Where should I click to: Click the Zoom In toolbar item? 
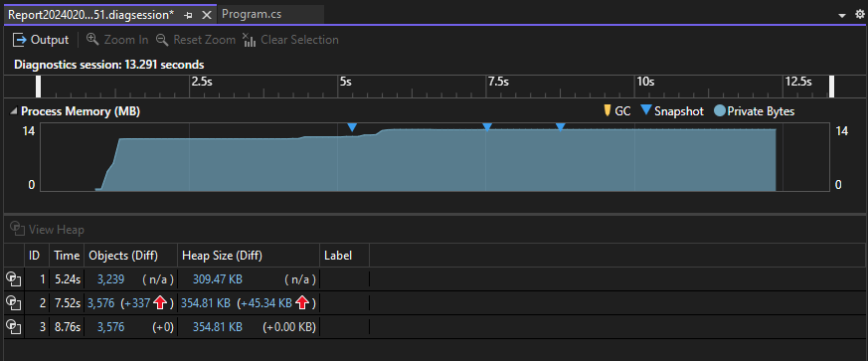point(117,40)
